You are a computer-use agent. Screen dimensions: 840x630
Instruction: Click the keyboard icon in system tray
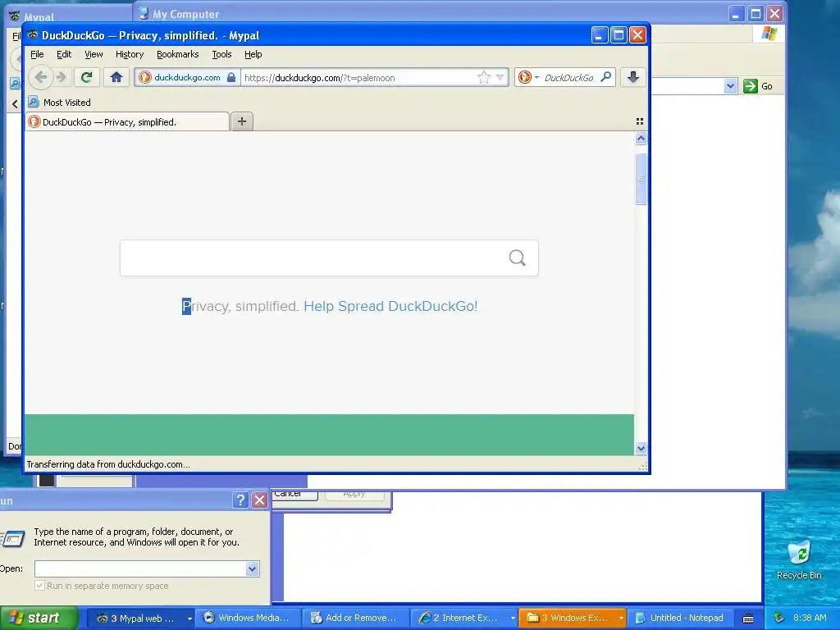pyautogui.click(x=748, y=619)
